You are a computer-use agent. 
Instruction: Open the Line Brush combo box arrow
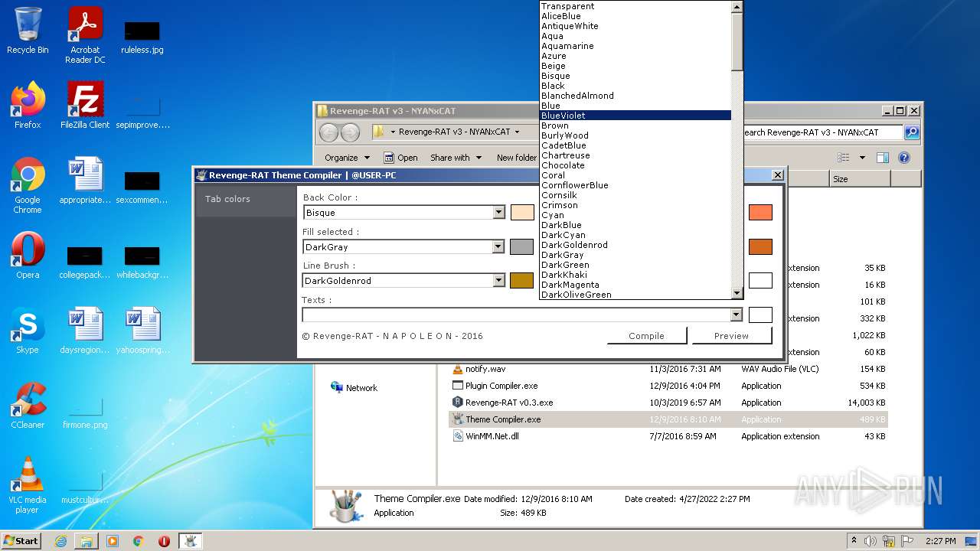click(x=498, y=281)
